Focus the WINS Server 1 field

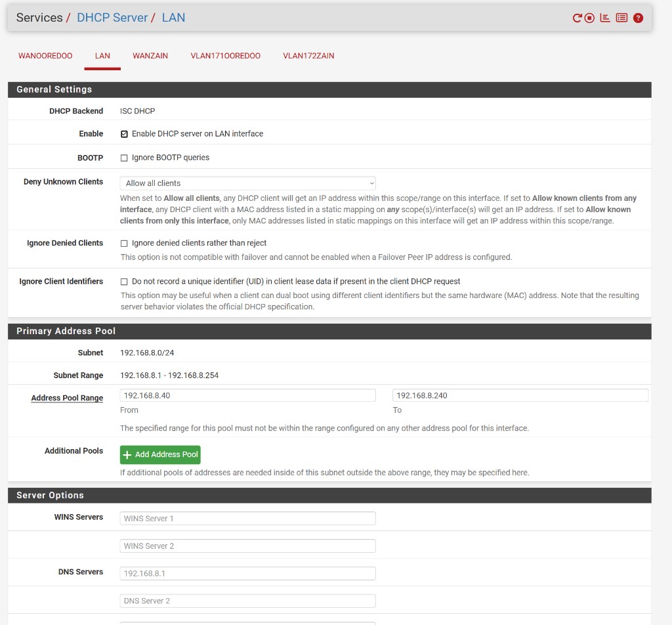[247, 519]
